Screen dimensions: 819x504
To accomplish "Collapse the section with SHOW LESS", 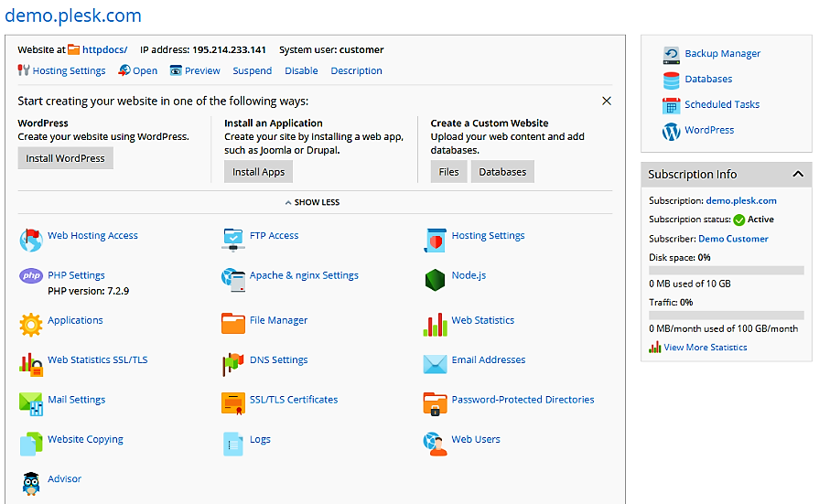I will (312, 202).
